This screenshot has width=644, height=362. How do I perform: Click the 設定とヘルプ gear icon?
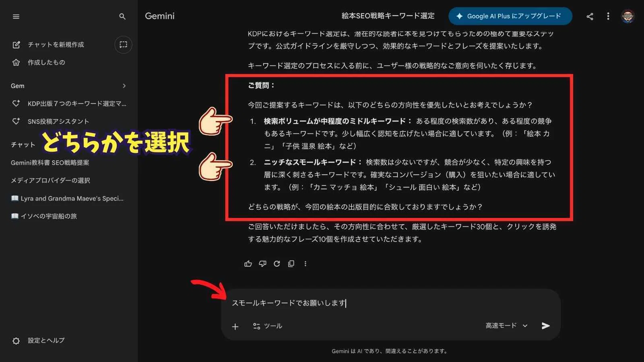[x=16, y=341]
